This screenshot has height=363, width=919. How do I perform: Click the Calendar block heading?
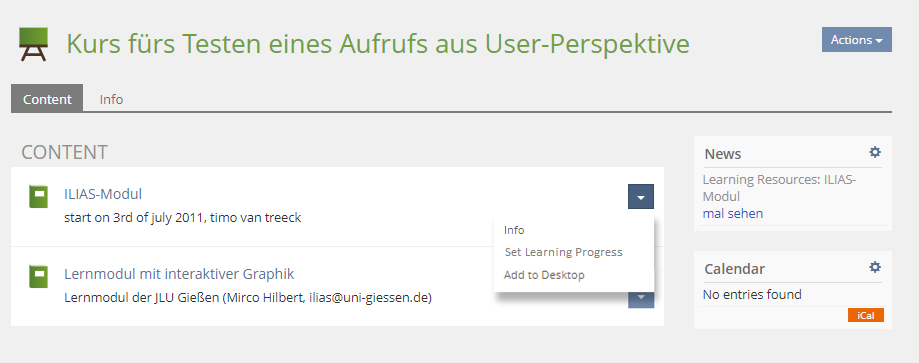pyautogui.click(x=734, y=269)
